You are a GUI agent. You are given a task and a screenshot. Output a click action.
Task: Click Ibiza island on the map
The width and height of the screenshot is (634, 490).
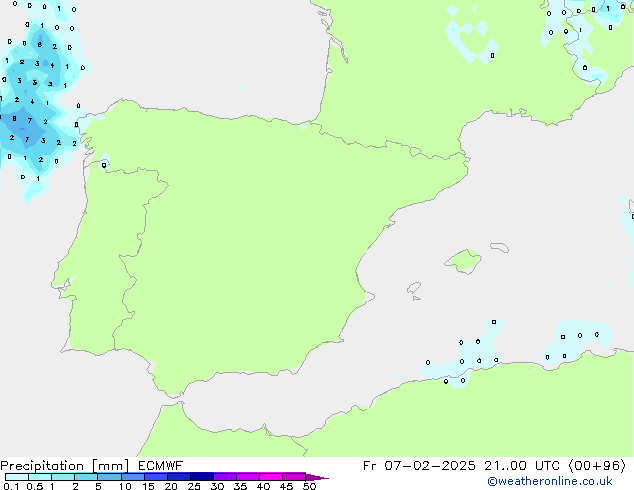(x=414, y=288)
